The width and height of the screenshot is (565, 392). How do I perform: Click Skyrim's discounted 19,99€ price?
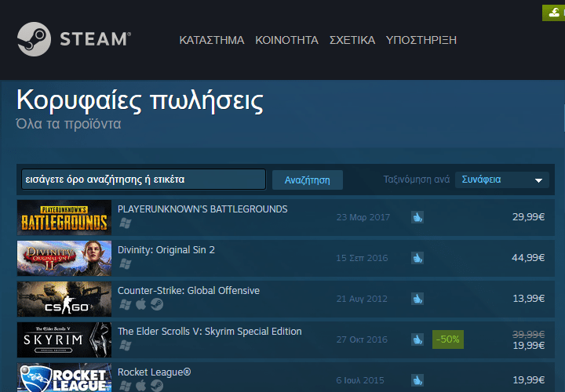[528, 345]
